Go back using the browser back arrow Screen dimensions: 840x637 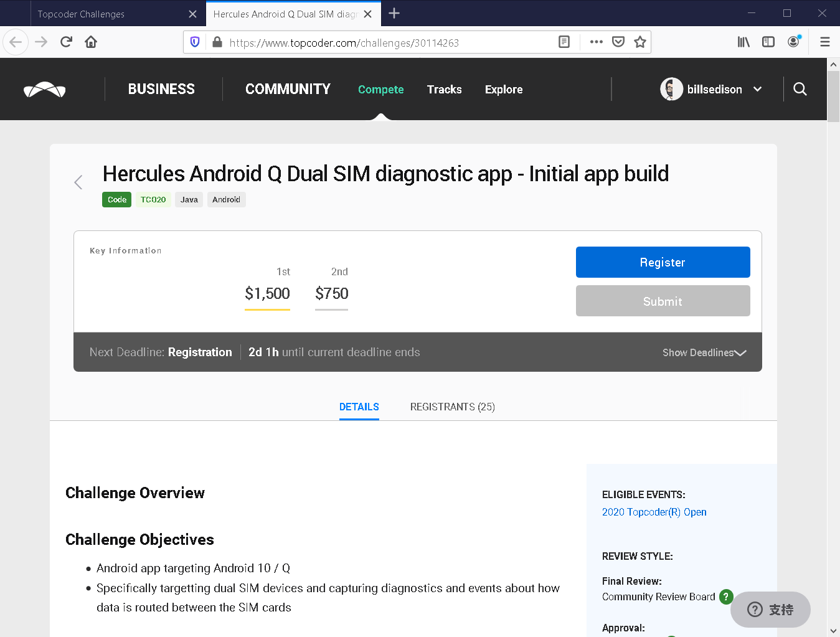coord(16,42)
